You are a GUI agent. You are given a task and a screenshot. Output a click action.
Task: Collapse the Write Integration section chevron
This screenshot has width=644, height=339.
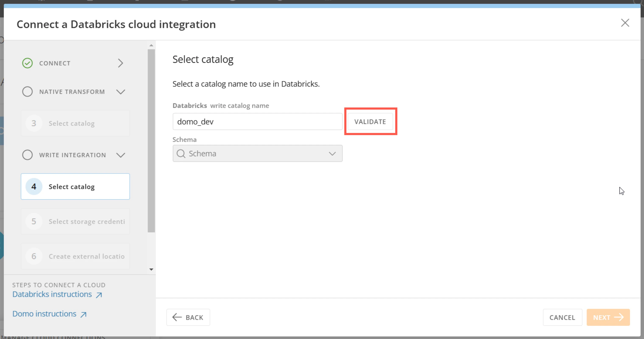point(121,155)
